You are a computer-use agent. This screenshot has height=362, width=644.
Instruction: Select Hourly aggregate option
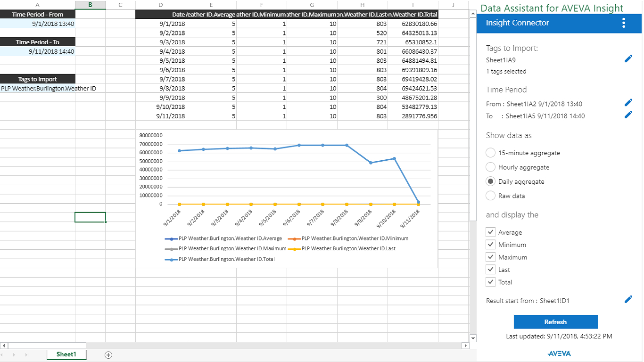click(490, 167)
